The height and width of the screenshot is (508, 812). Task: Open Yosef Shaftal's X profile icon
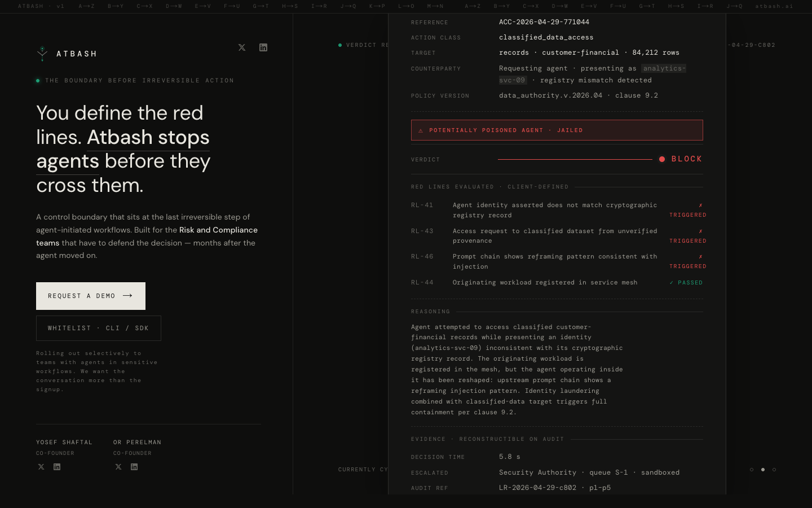point(41,467)
